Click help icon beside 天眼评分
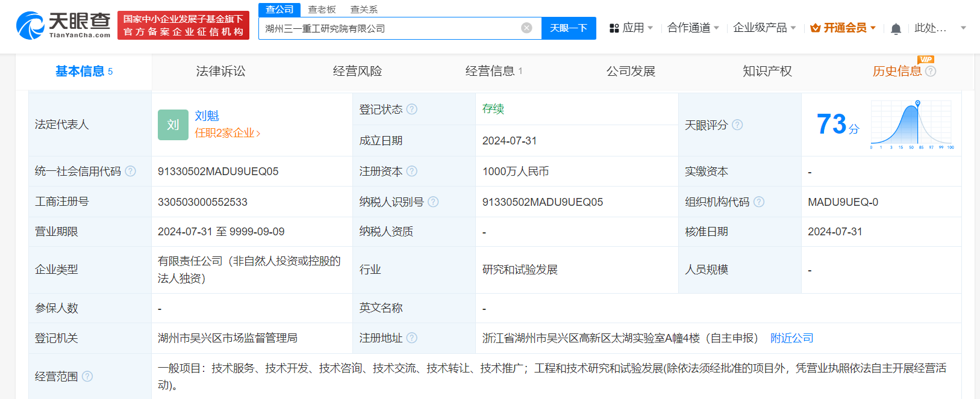This screenshot has width=980, height=399. click(x=737, y=125)
